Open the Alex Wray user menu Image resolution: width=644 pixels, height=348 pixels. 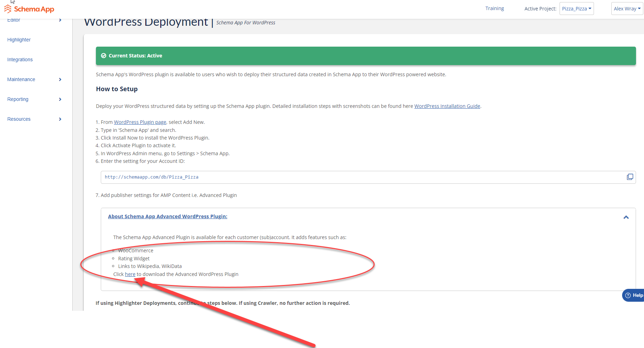627,9
